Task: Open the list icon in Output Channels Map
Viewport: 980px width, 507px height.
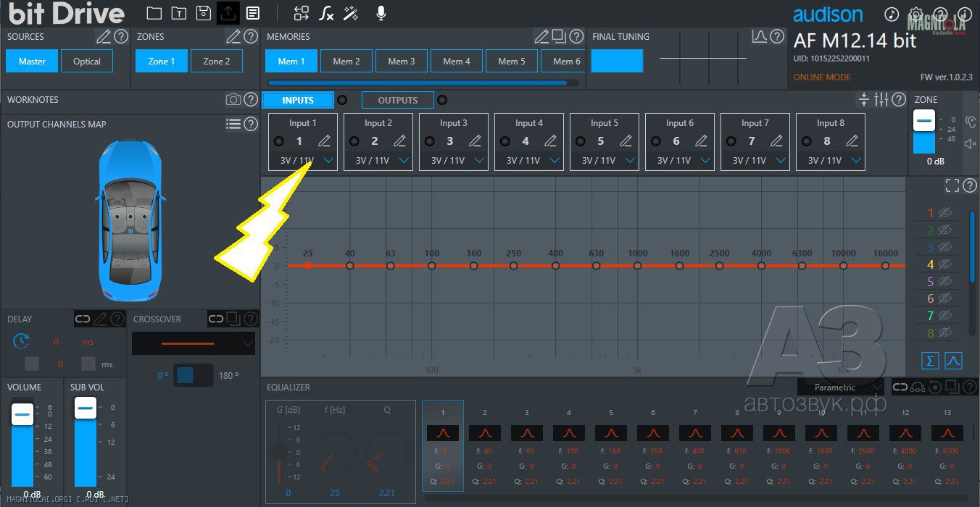Action: 233,125
